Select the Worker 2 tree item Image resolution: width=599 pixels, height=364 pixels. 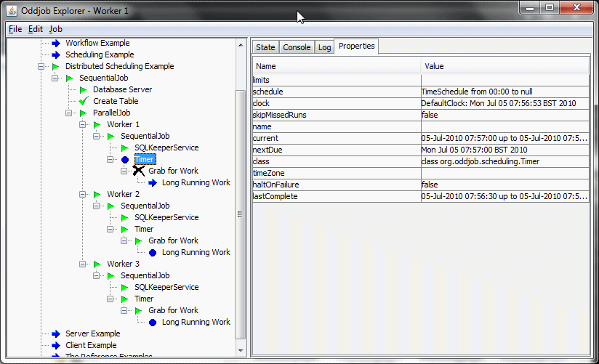click(x=123, y=194)
